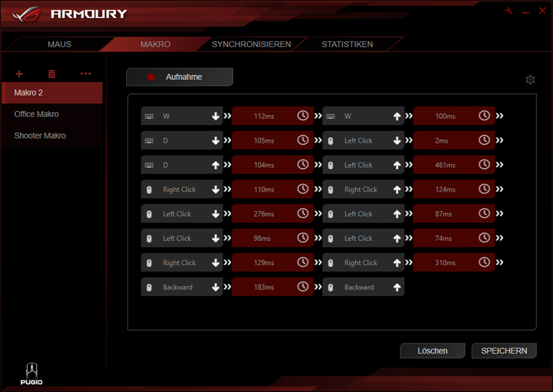This screenshot has width=553, height=392.
Task: Click the PUGIO mouse device icon
Action: pos(31,373)
